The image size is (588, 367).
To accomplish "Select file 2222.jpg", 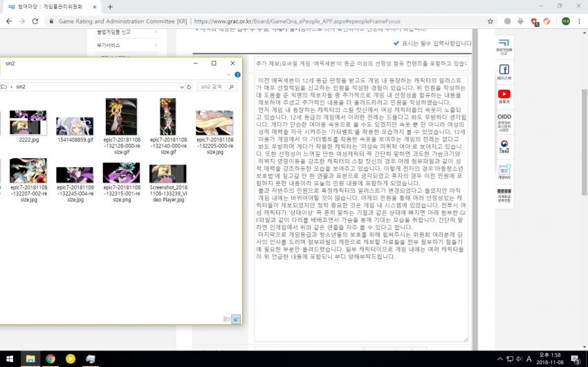I will [x=28, y=126].
